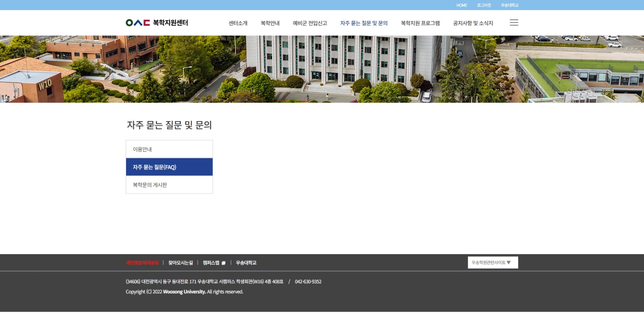Open the 복학지원 프로그램 menu

click(x=420, y=23)
